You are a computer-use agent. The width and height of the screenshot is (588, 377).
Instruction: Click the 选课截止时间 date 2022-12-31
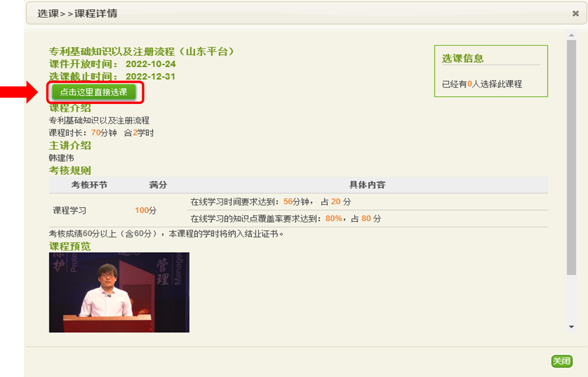tap(150, 77)
